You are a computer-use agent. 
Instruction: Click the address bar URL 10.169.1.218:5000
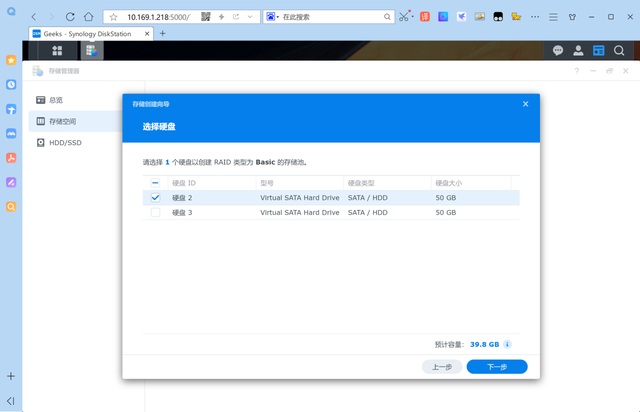[158, 17]
